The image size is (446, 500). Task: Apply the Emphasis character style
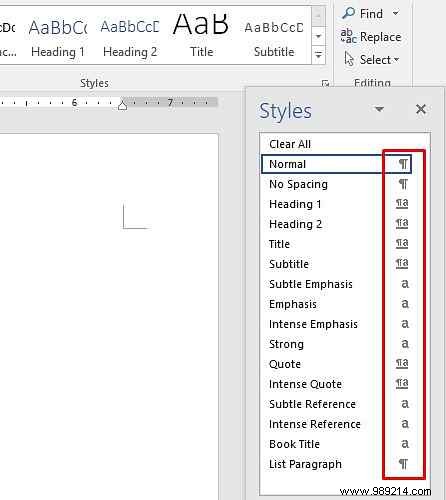(336, 304)
